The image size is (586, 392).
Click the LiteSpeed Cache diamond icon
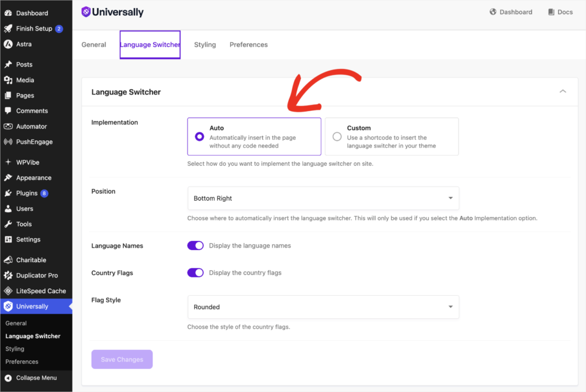coord(8,291)
